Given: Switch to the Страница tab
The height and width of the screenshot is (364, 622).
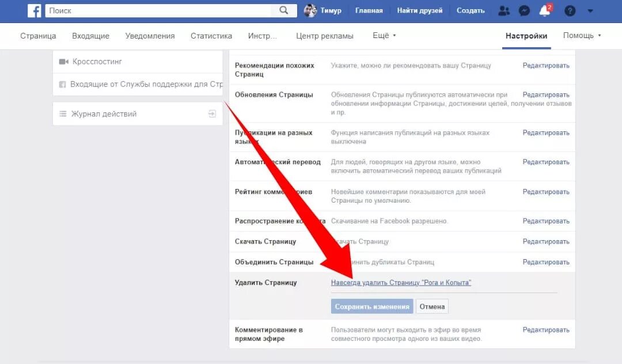Looking at the screenshot, I should [x=38, y=36].
